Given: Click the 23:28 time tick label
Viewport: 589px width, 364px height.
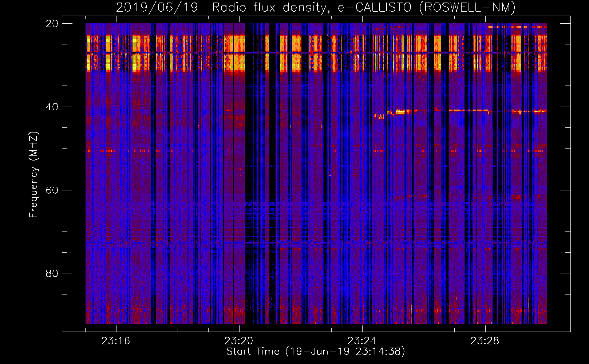Looking at the screenshot, I should (x=485, y=341).
